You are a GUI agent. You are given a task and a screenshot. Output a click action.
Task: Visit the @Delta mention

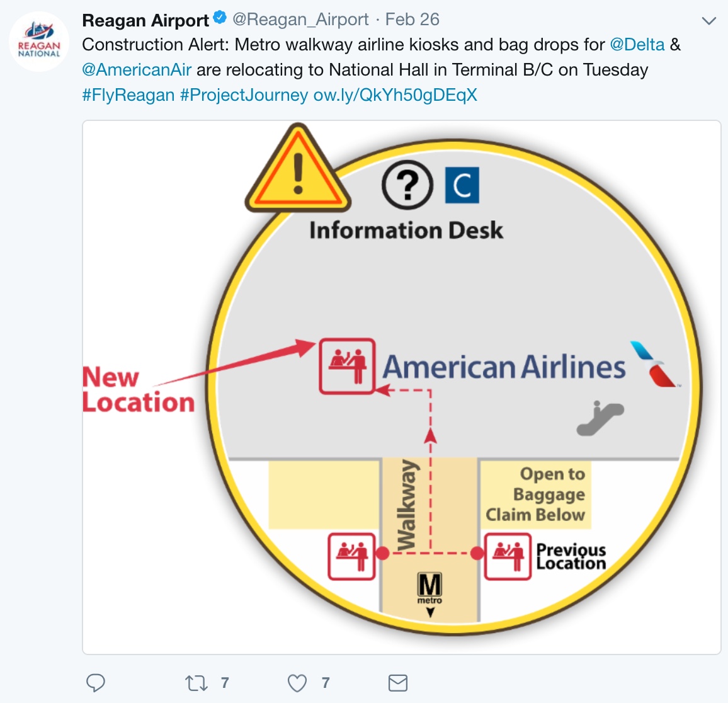(x=637, y=45)
